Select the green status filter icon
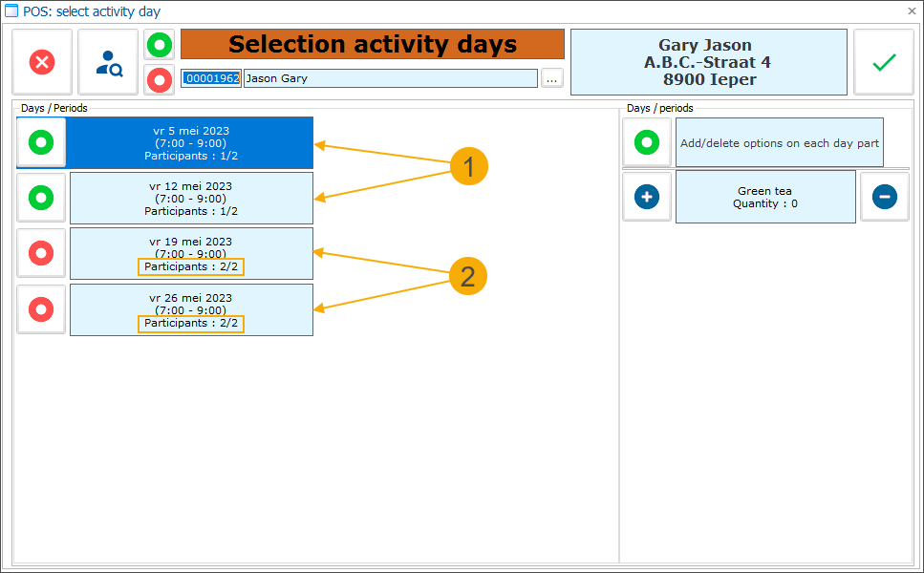This screenshot has width=924, height=573. coord(159,44)
